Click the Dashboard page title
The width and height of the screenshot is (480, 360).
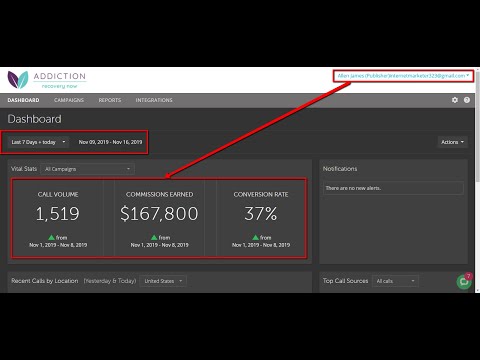[x=34, y=119]
